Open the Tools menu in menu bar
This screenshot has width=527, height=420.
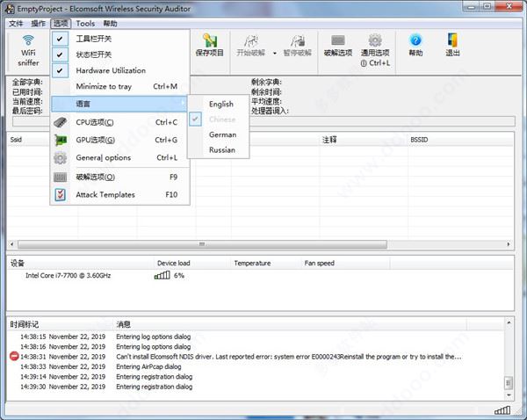(85, 24)
